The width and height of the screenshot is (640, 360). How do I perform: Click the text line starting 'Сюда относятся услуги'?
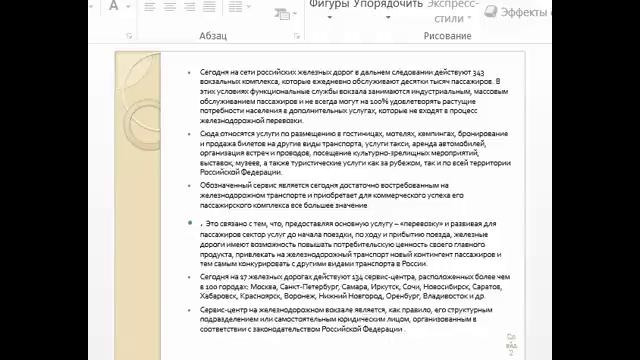(x=354, y=133)
